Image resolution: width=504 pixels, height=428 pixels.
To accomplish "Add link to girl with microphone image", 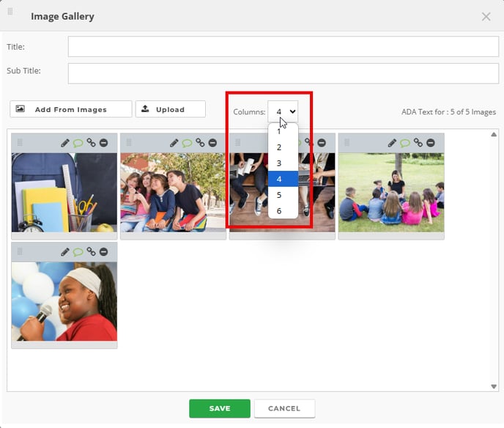I will [92, 251].
